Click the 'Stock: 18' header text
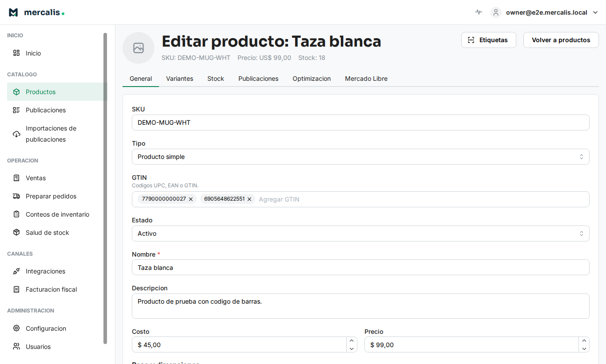606x364 pixels. click(x=312, y=58)
